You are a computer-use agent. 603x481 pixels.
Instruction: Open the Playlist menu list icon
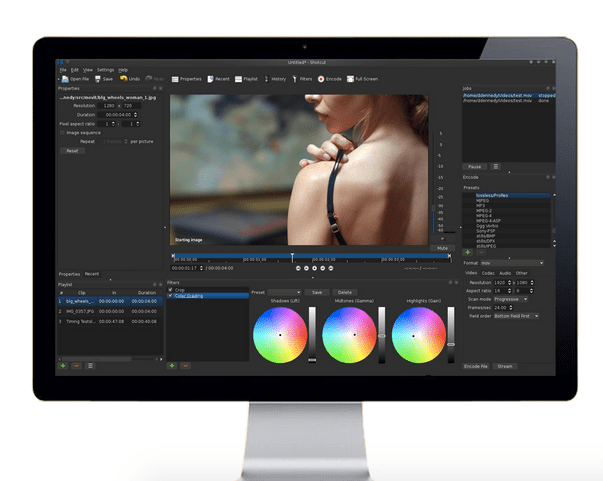click(90, 366)
